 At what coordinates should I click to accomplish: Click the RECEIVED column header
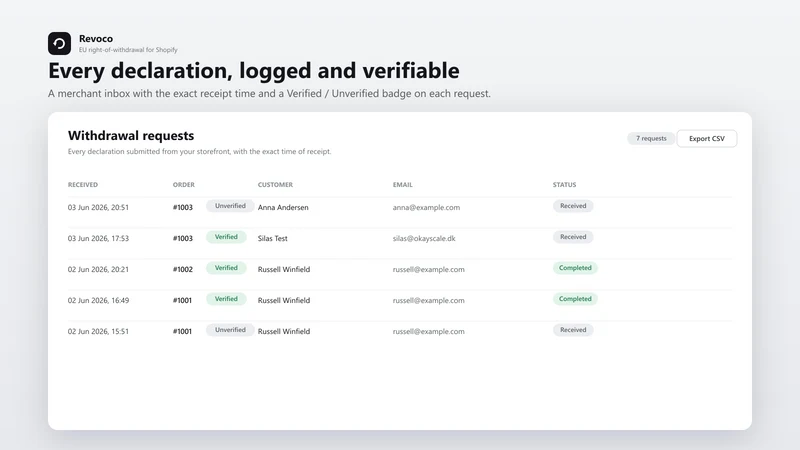(x=83, y=185)
